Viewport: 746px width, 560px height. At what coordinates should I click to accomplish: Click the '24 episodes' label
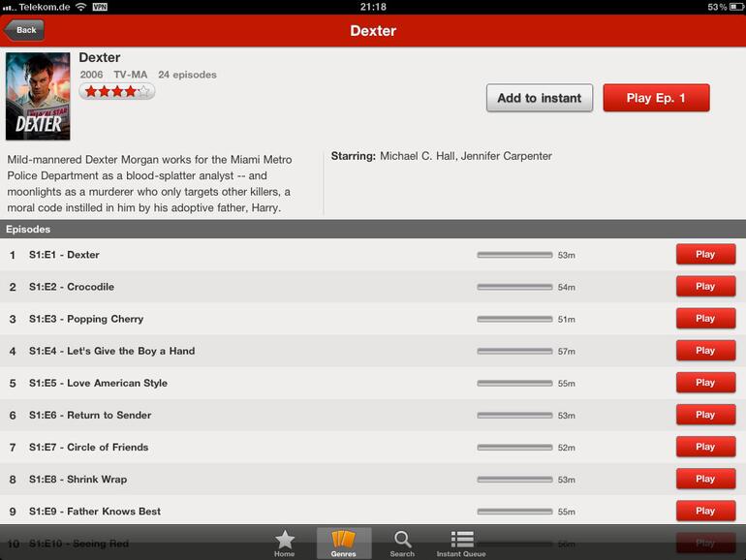(187, 75)
